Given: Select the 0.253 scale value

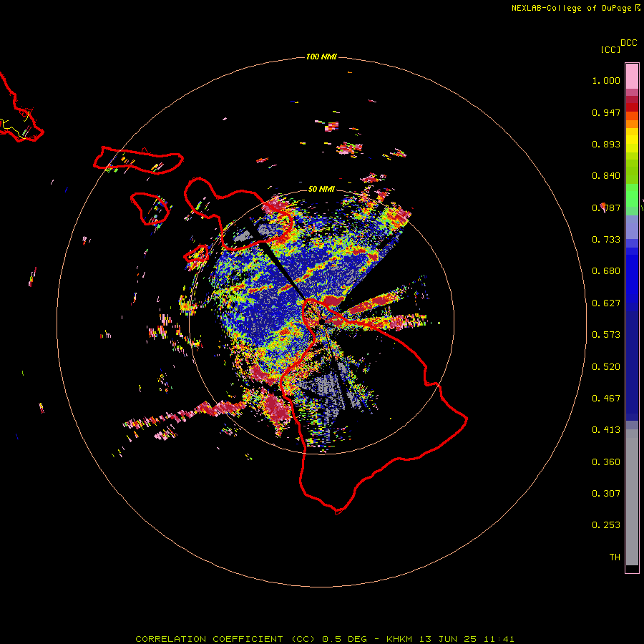Looking at the screenshot, I should [x=606, y=525].
